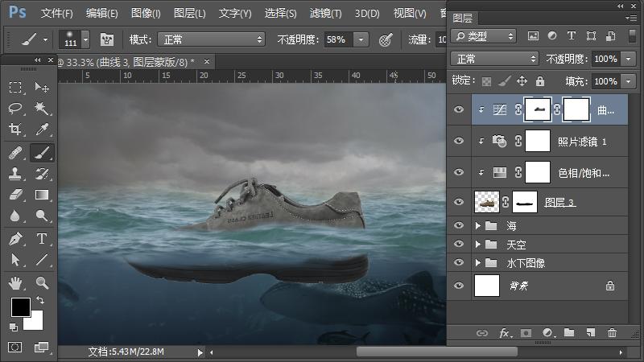The image size is (644, 362).
Task: Hide the 天空 group
Action: click(459, 244)
